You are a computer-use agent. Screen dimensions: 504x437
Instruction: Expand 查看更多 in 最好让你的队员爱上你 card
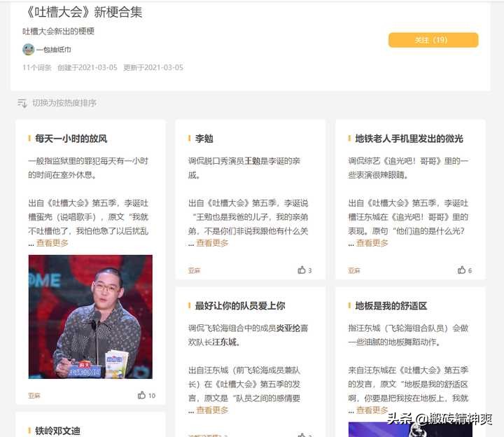click(x=212, y=410)
